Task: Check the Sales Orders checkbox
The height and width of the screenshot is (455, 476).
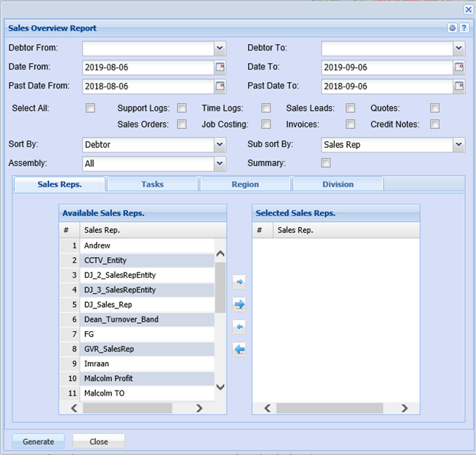Action: tap(182, 125)
